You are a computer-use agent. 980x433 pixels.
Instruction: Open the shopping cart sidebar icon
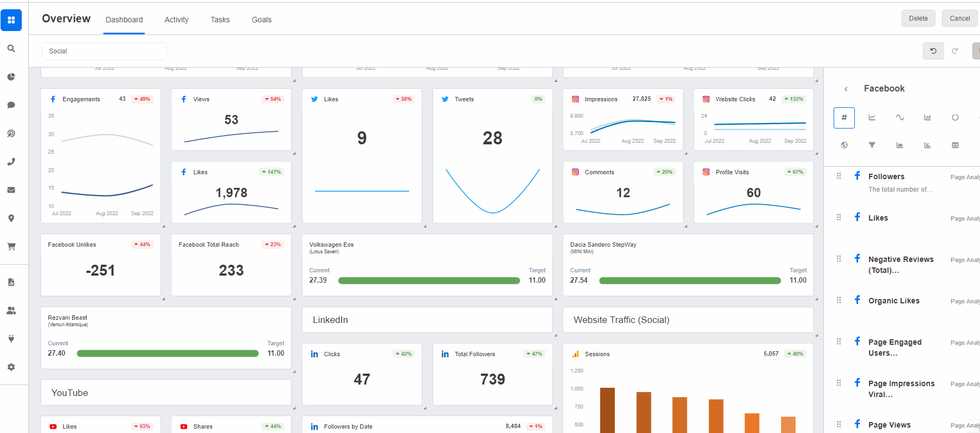point(11,247)
